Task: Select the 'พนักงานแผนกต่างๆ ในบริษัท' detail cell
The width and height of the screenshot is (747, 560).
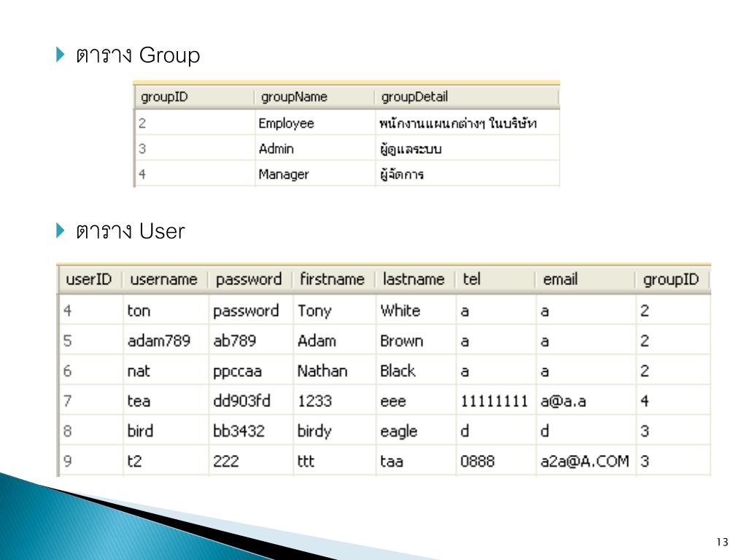Action: click(468, 123)
